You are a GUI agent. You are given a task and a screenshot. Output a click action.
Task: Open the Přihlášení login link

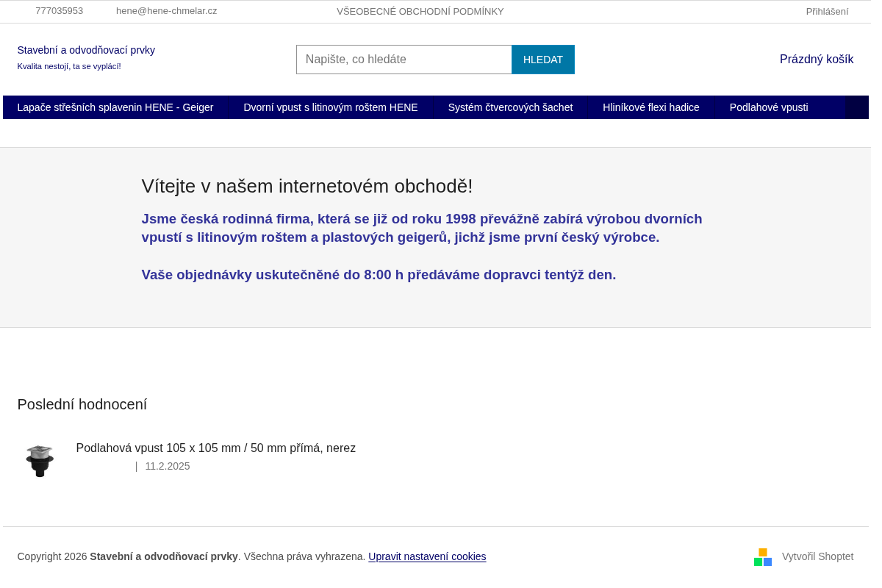coord(827,12)
